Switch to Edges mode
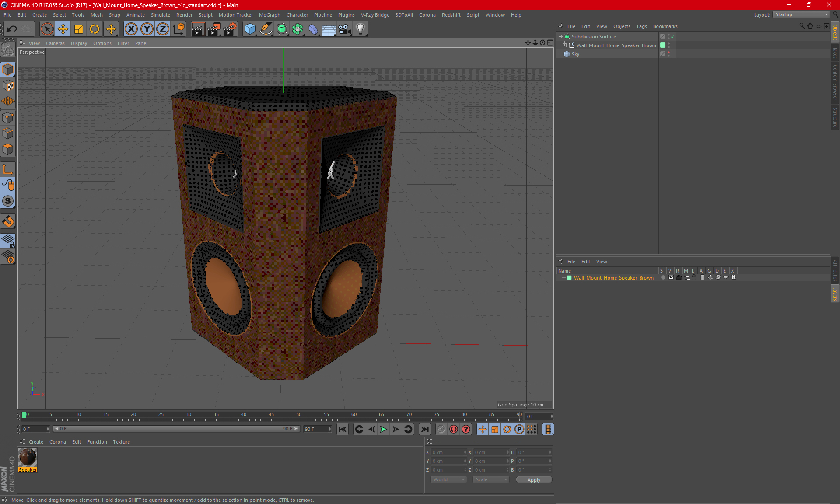This screenshot has height=504, width=840. click(8, 133)
